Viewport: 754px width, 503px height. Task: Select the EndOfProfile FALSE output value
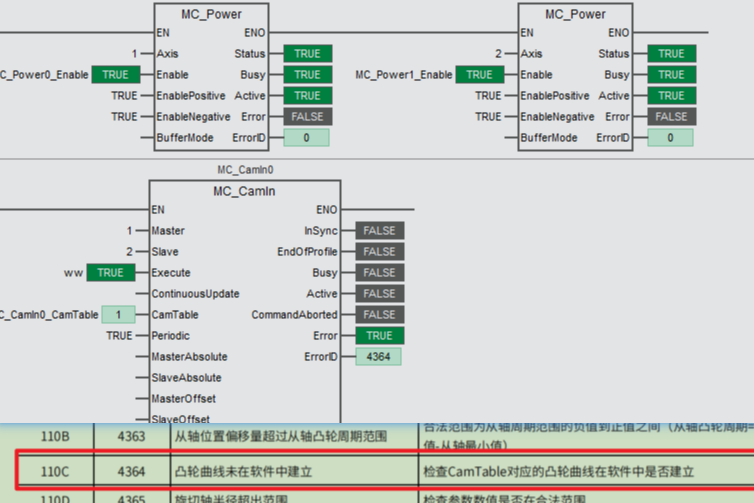(x=380, y=252)
